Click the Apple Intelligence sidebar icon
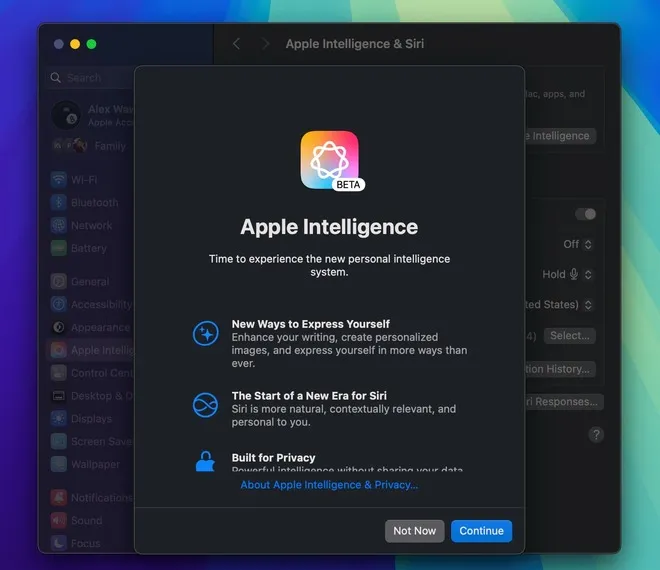Screen dimensions: 660x570 [59, 350]
